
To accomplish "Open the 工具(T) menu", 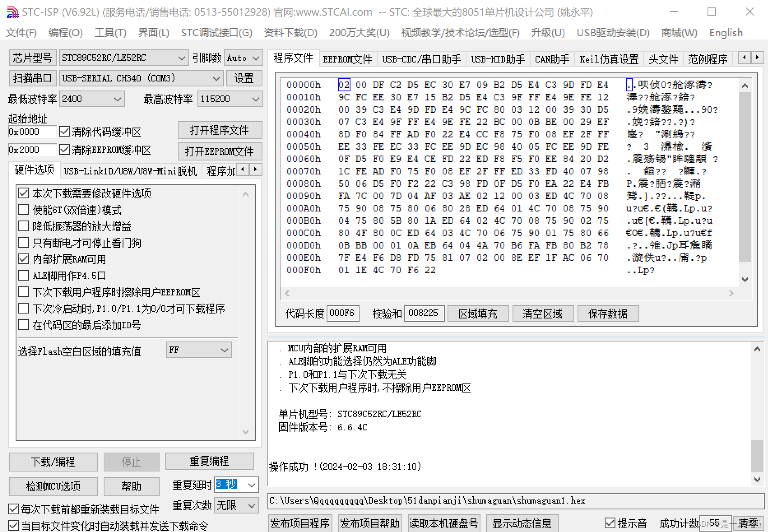I will (110, 33).
